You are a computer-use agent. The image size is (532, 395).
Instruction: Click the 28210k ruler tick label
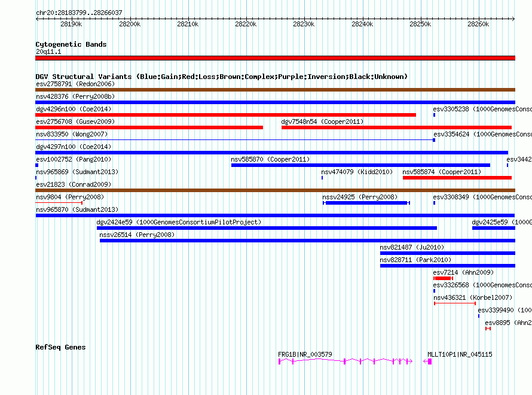coord(188,24)
